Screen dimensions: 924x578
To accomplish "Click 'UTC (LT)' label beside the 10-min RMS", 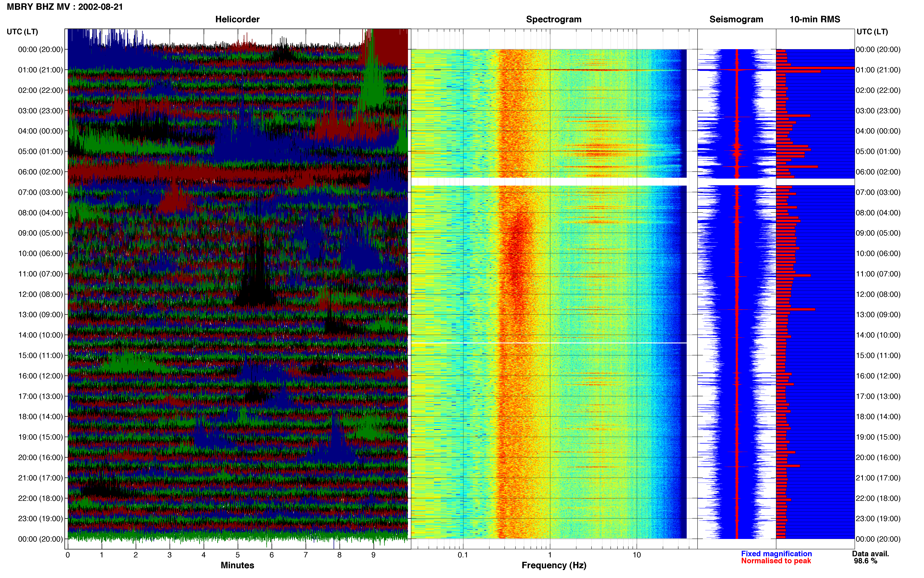I will 872,32.
